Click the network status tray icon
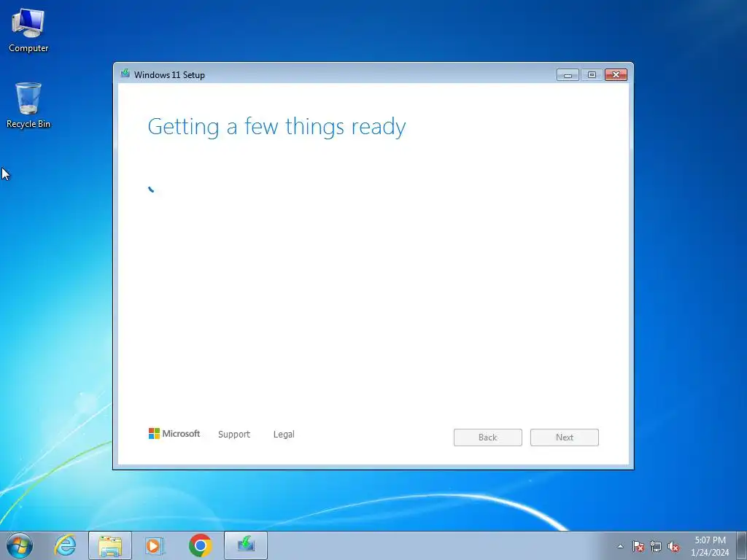The height and width of the screenshot is (560, 747). pos(656,547)
